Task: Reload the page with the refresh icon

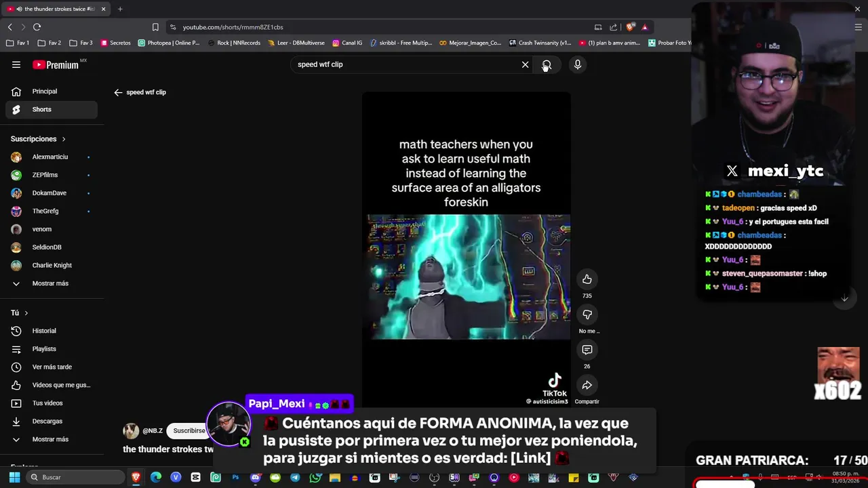Action: (37, 27)
